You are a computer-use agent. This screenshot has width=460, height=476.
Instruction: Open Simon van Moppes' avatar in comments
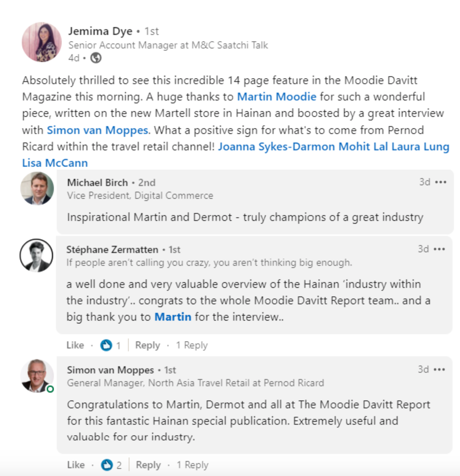coord(37,376)
